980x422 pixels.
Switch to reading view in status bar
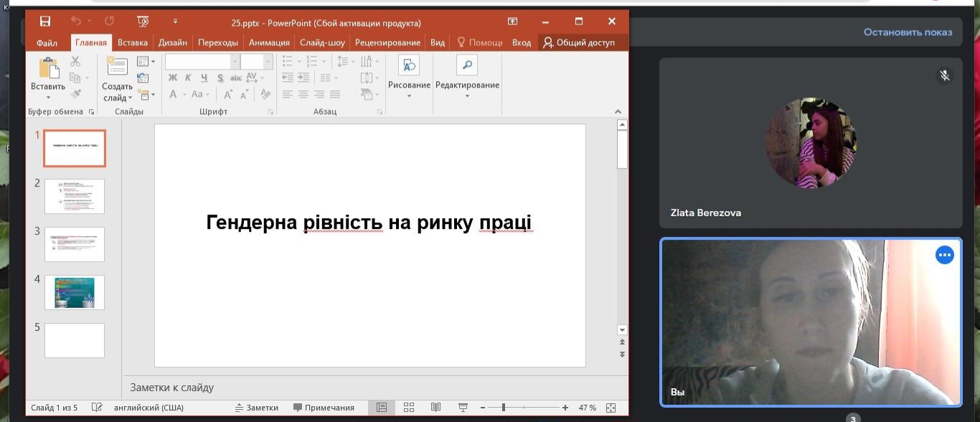pos(435,408)
